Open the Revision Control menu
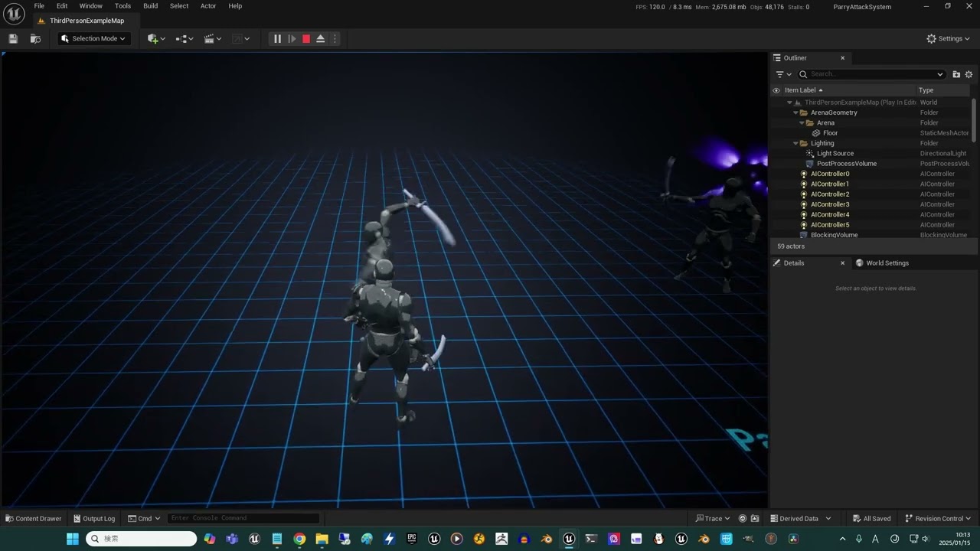 937,519
